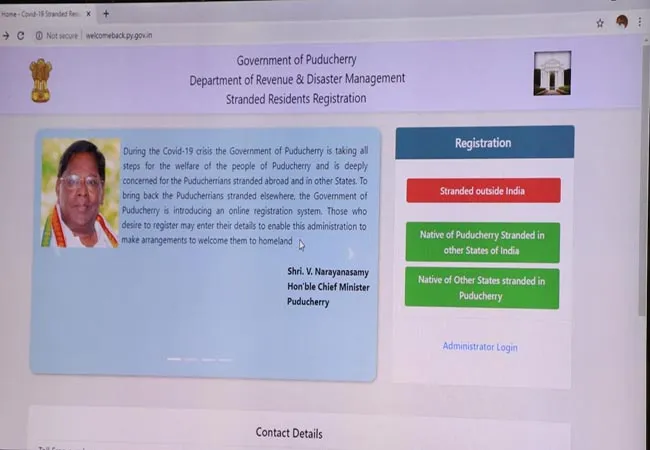650x450 pixels.
Task: Click the Registration panel header
Action: pyautogui.click(x=485, y=143)
